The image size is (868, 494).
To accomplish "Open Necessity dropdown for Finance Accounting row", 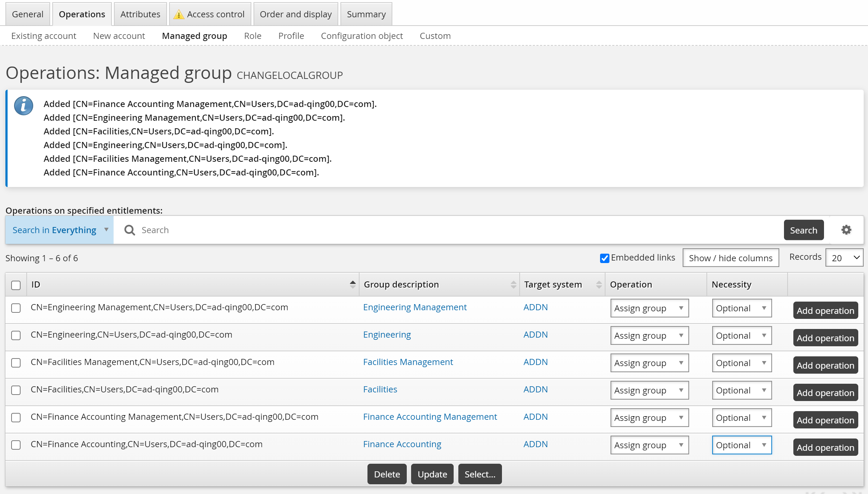I will [741, 445].
